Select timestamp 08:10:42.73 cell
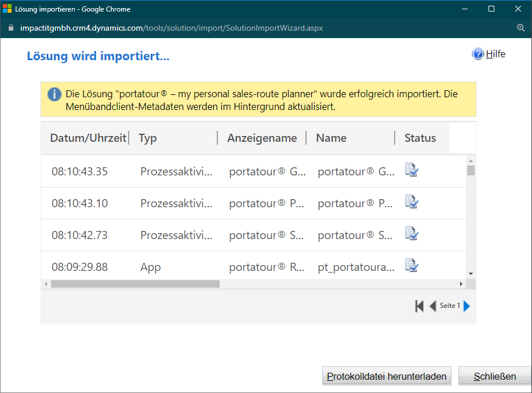 click(x=79, y=235)
